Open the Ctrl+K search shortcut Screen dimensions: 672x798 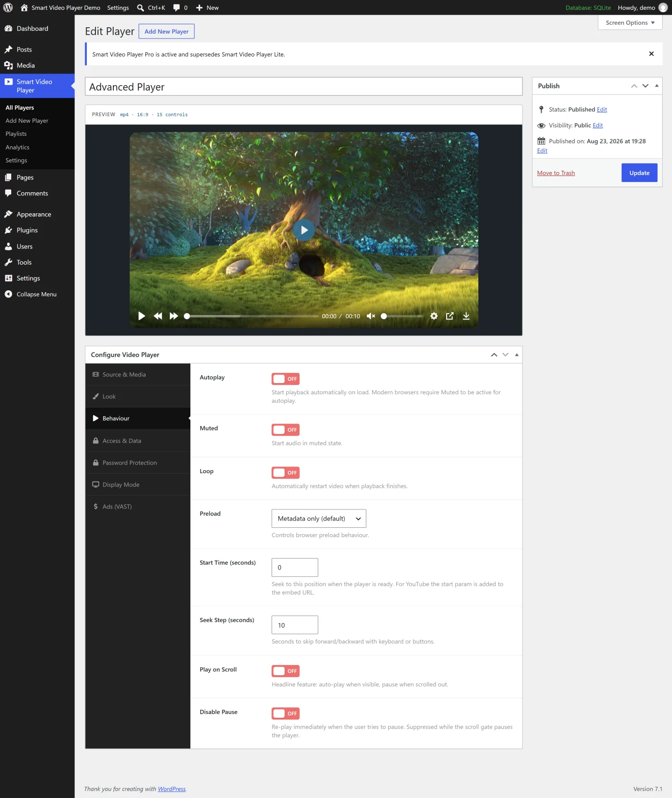151,8
